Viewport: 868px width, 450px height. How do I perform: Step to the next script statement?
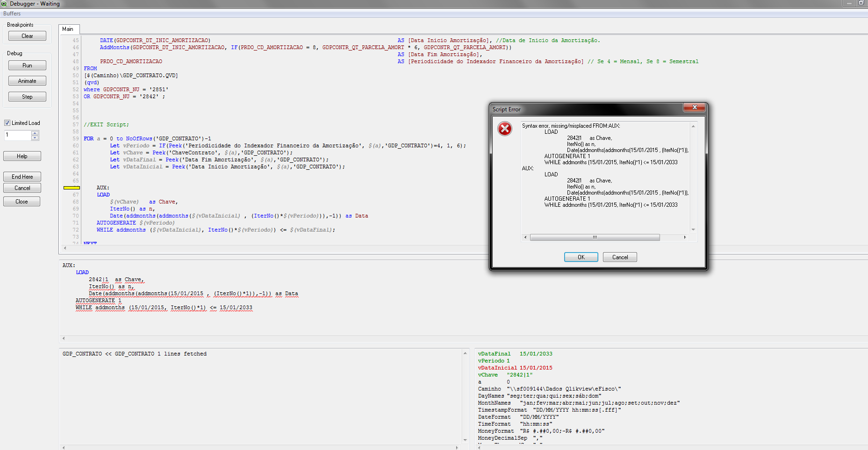tap(27, 97)
